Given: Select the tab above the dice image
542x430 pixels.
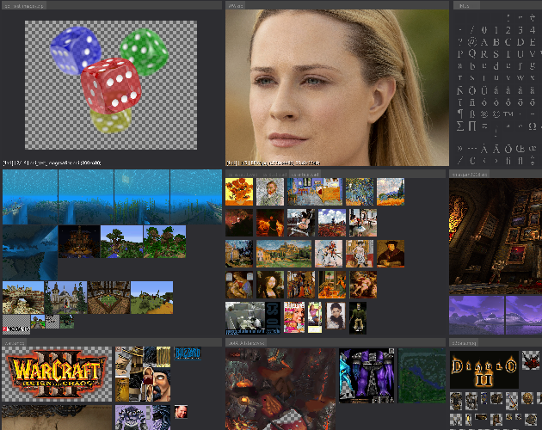Looking at the screenshot, I should point(24,6).
